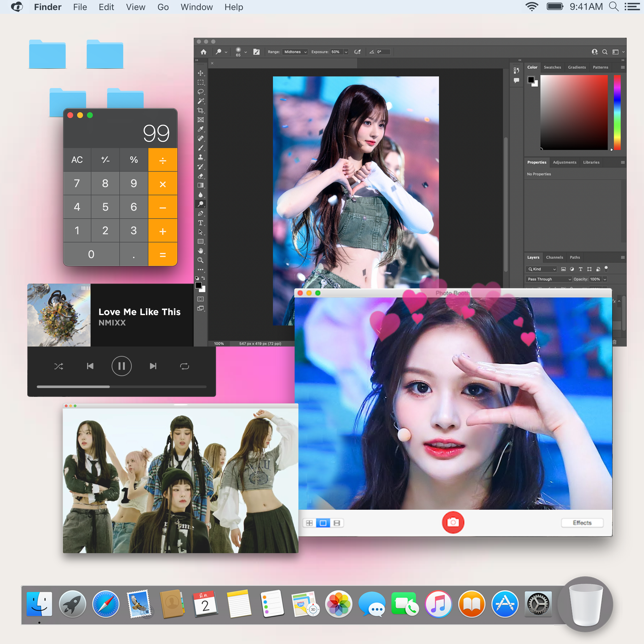Open the Exposure 50% dropdown arrow
Viewport: 644px width, 644px height.
346,52
